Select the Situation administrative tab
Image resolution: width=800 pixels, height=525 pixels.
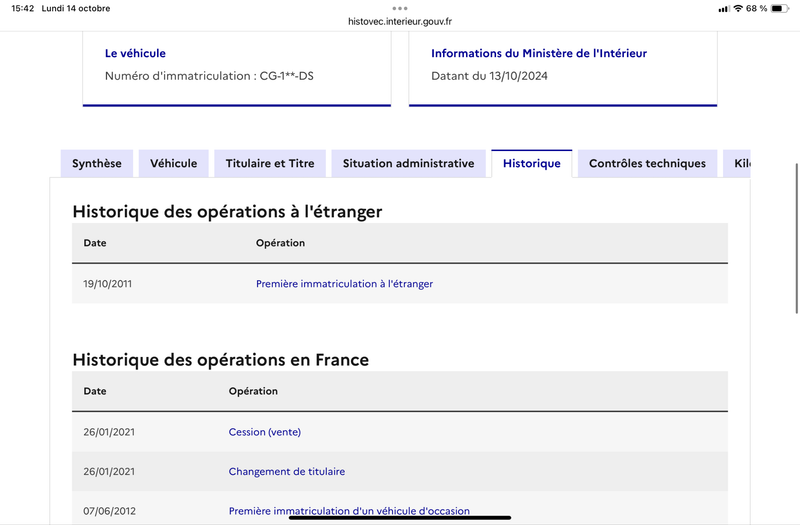click(x=409, y=163)
